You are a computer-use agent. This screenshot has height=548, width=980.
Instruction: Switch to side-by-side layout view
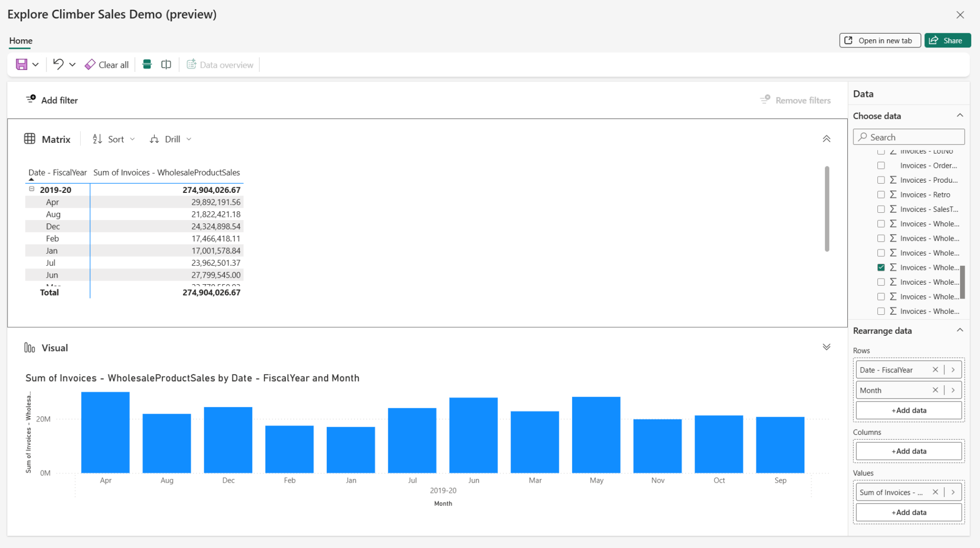tap(166, 64)
